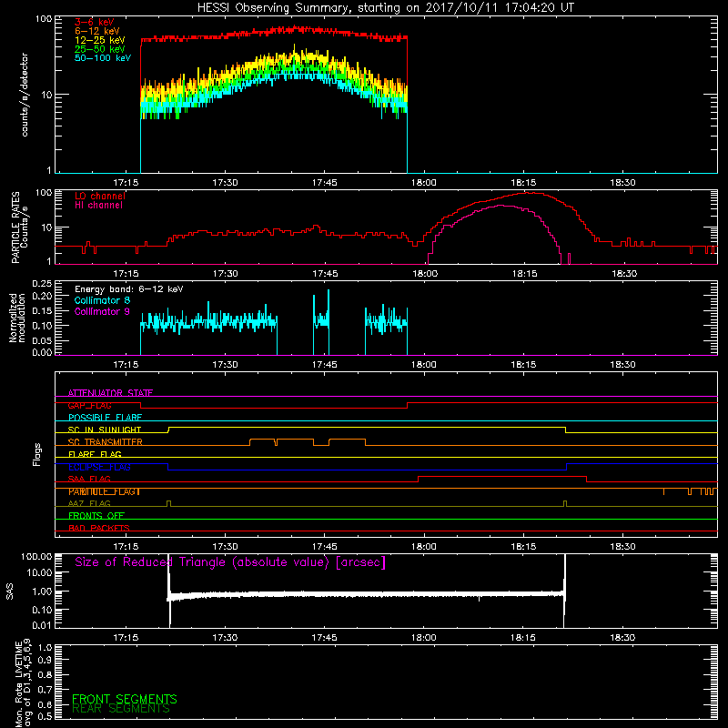728x728 pixels.
Task: Click the ECLIPSE_FLAG label
Action: (99, 467)
